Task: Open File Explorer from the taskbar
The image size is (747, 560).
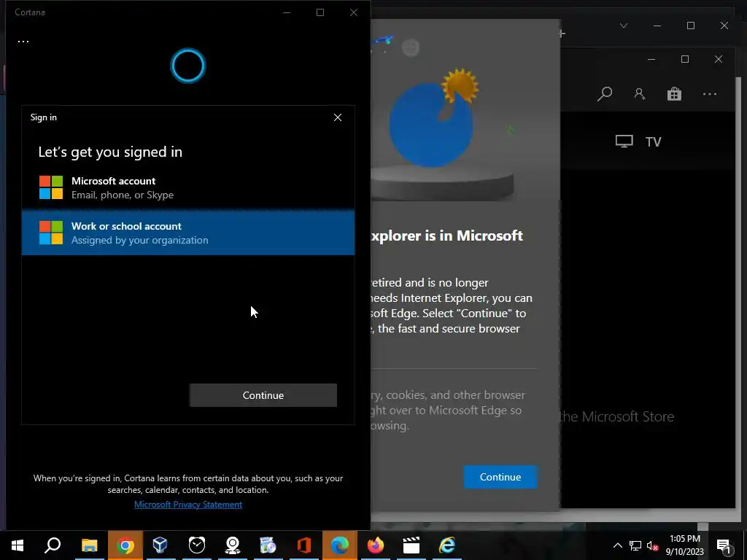Action: (89, 545)
